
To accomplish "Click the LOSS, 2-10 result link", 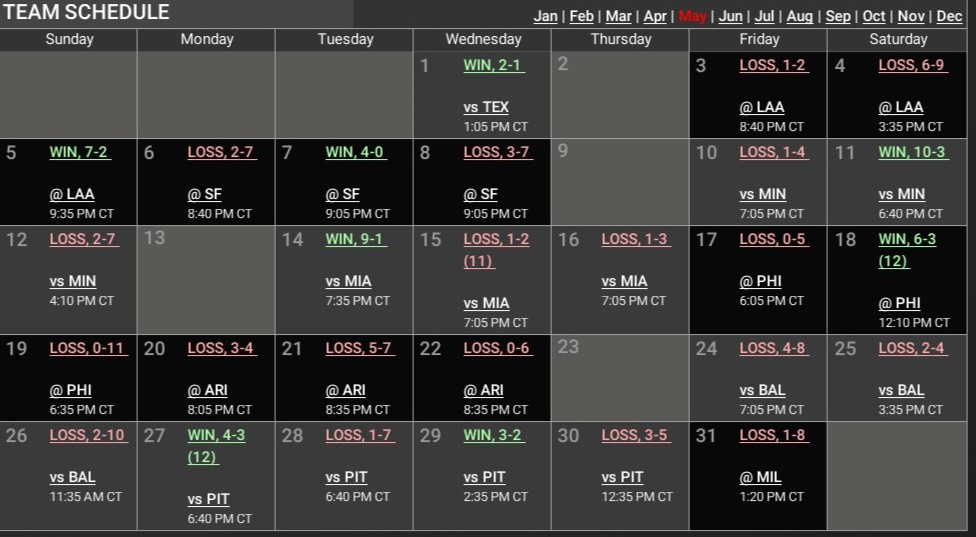I will point(86,435).
